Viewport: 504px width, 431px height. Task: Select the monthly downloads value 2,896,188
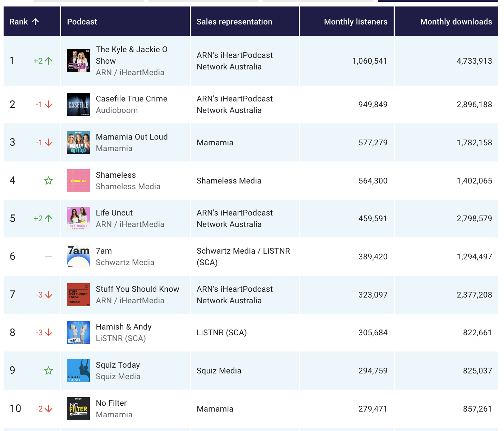click(x=474, y=104)
